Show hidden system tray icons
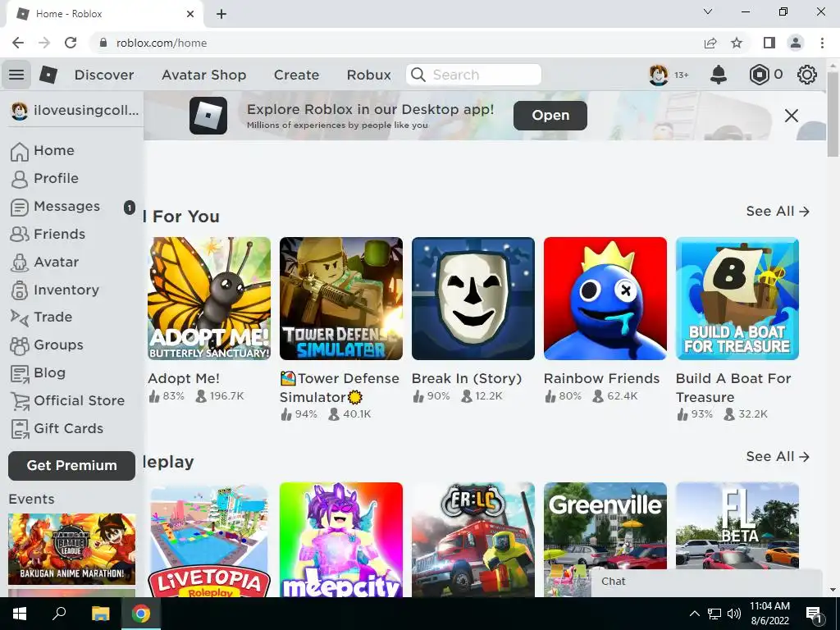840x630 pixels. [x=694, y=614]
